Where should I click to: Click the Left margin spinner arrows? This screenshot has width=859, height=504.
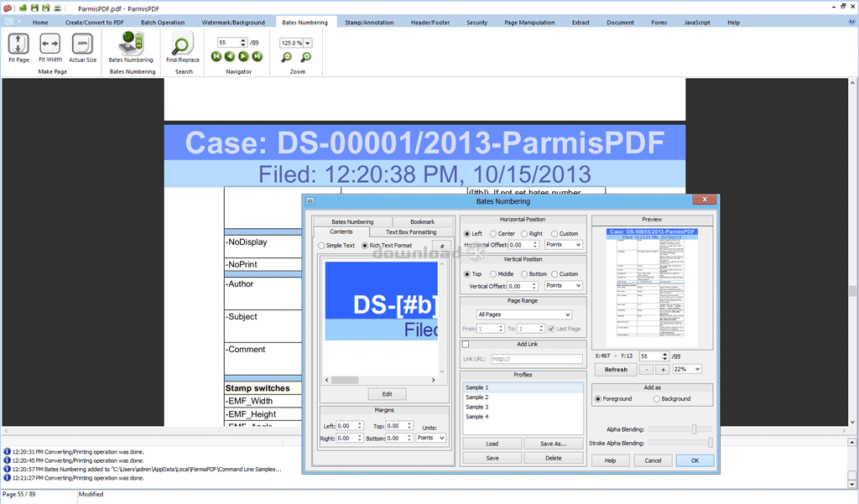(359, 426)
